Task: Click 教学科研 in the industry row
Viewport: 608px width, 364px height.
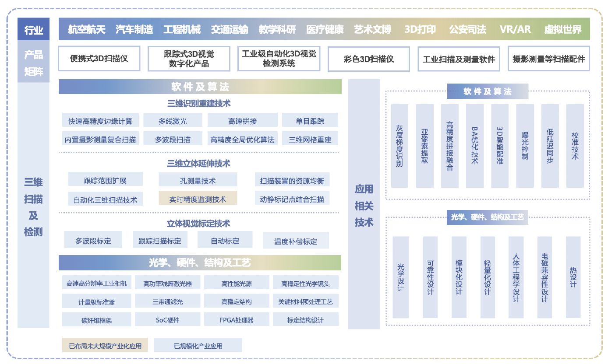Action: point(277,30)
